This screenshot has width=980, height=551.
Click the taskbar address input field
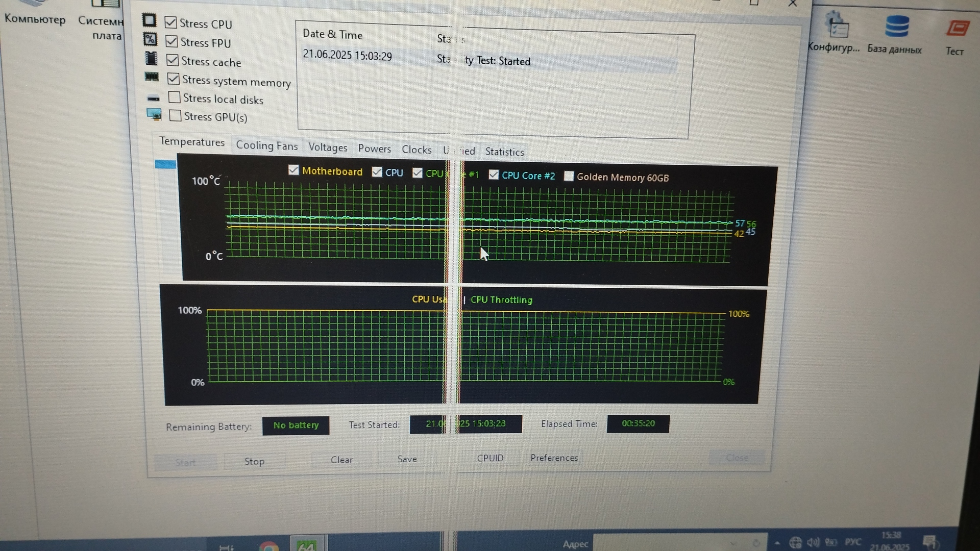(x=658, y=543)
